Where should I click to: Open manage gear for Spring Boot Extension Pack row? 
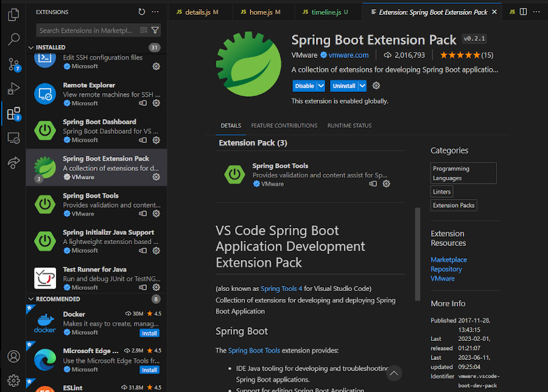pyautogui.click(x=156, y=177)
